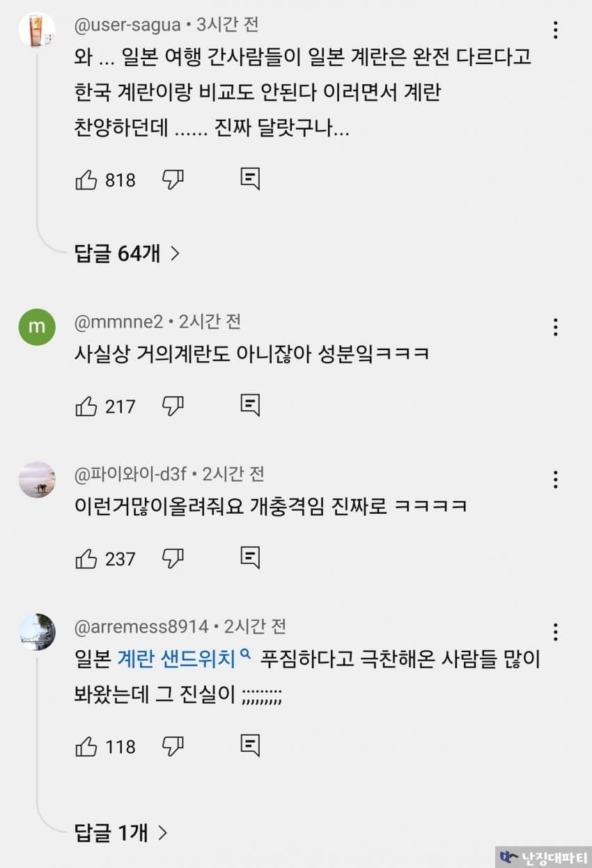The height and width of the screenshot is (868, 592).
Task: Like the @arremess8914 comment
Action: [x=86, y=747]
